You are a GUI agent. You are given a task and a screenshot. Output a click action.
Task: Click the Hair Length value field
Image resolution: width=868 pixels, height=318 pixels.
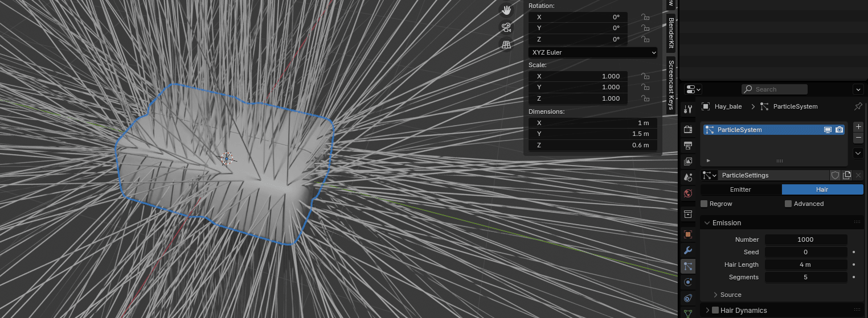pyautogui.click(x=805, y=265)
